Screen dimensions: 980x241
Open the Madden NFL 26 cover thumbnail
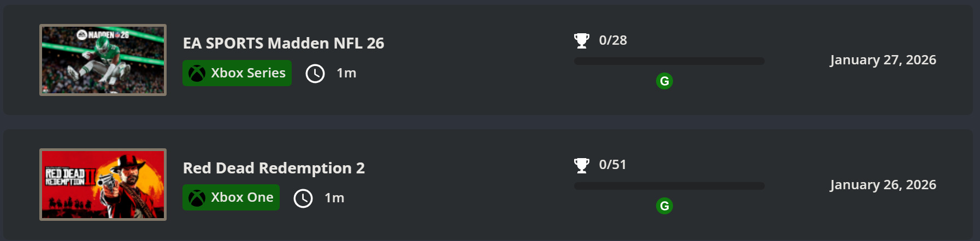(103, 60)
